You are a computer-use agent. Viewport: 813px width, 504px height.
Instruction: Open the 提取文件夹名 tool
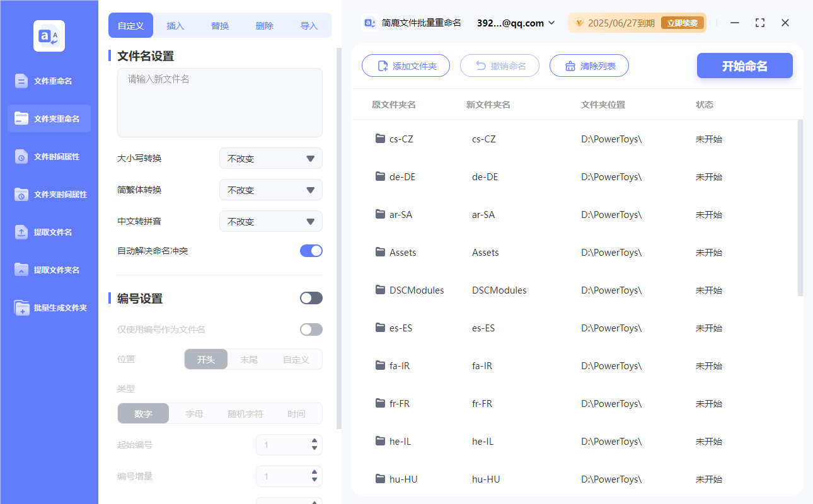(49, 270)
